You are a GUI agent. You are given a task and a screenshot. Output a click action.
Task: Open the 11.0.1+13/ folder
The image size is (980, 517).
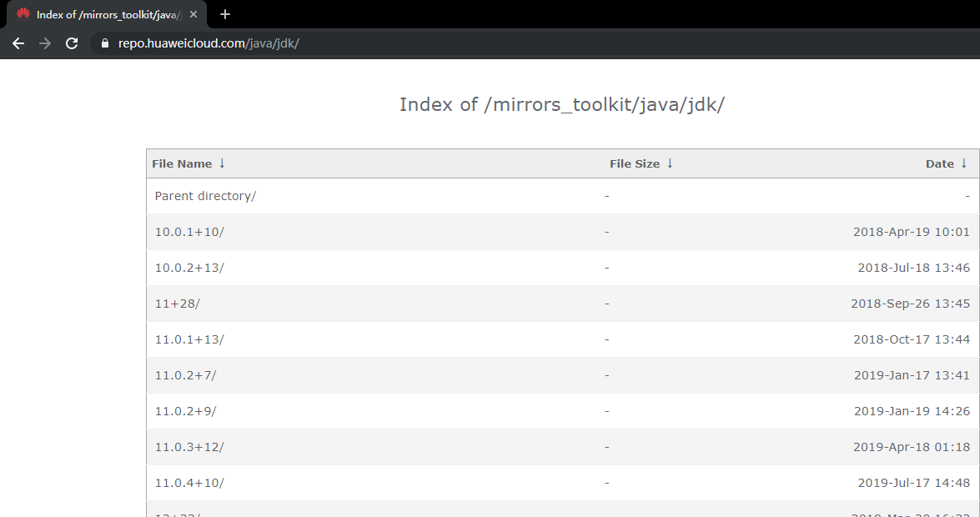(189, 339)
